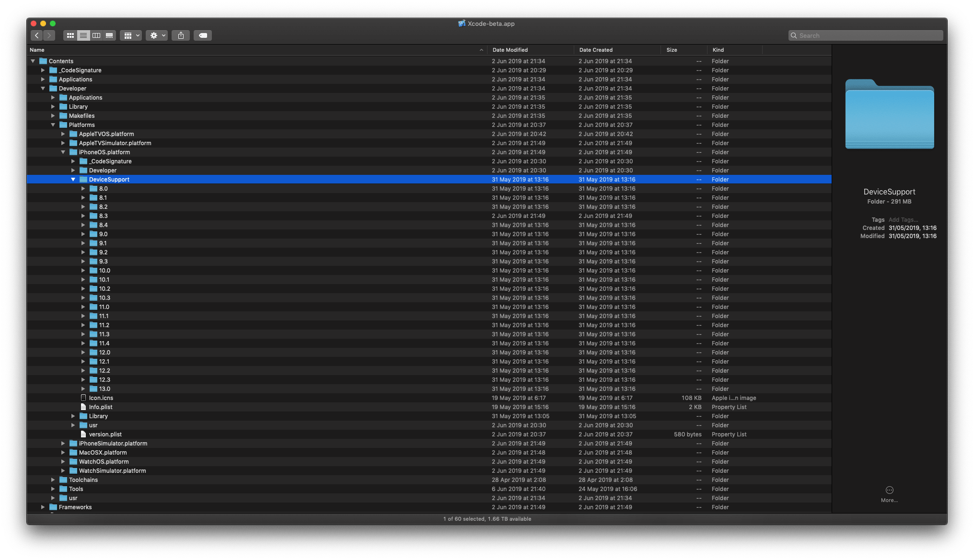Select the 11.0 folder row name
This screenshot has width=974, height=560.
pyautogui.click(x=104, y=307)
